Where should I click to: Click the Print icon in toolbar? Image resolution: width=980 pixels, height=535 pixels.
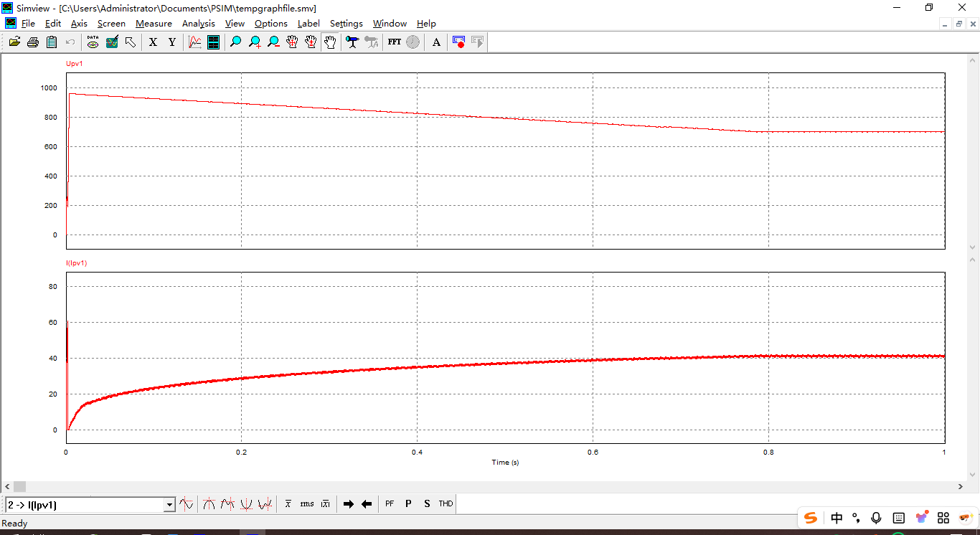(33, 42)
